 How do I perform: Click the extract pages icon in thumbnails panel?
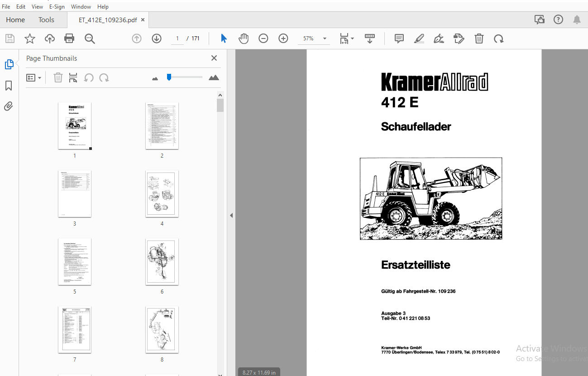[73, 77]
